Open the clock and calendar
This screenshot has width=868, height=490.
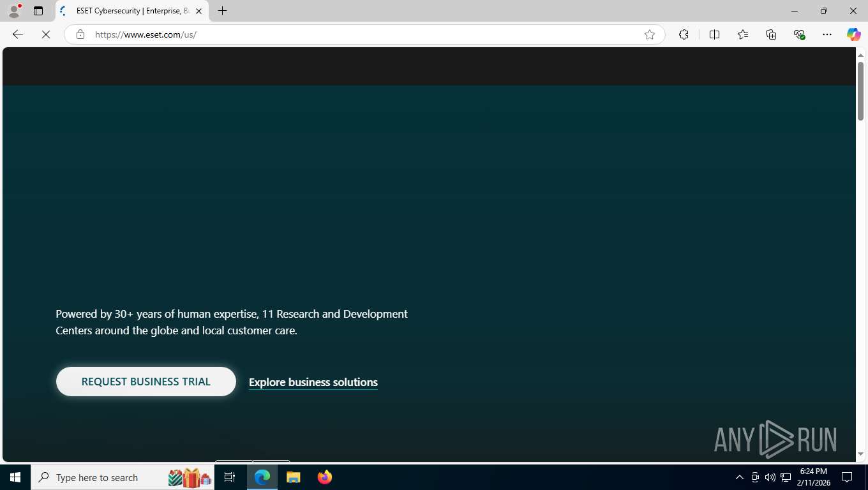813,477
